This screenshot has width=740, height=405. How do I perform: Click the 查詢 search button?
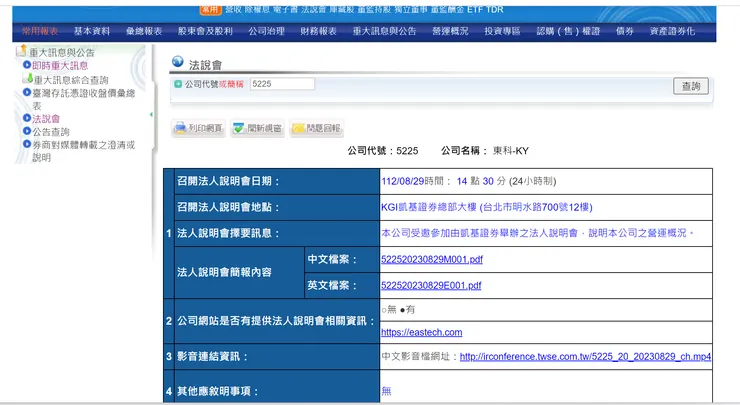(x=691, y=86)
